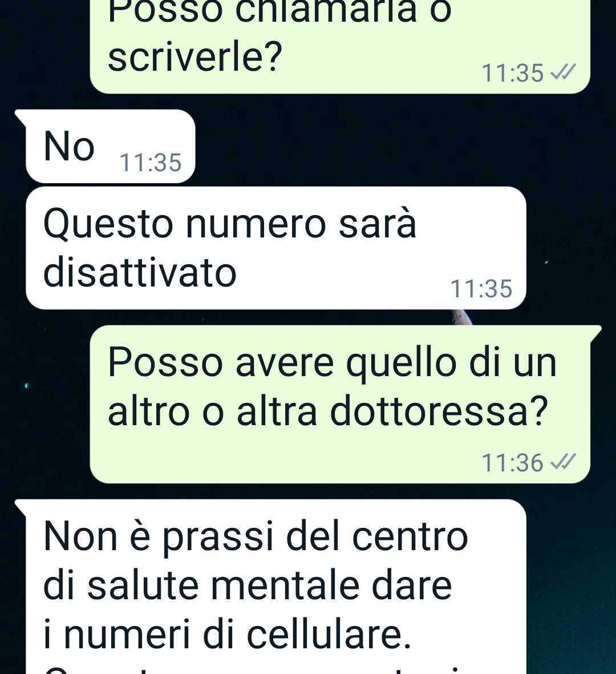Tap the read-receipt checkmarks on the 'scriverle?' message

[x=563, y=72]
